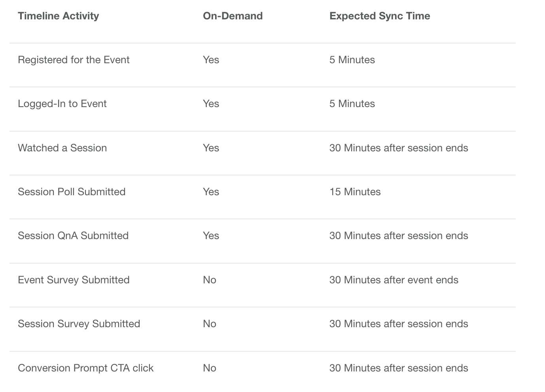Screen dimensions: 545x392
Task: Click the Yes value for Session Poll Submitted
Action: (211, 192)
